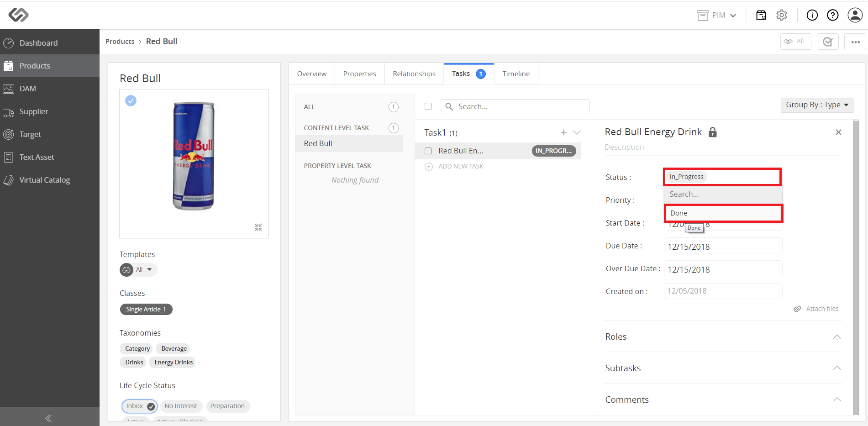Select the Preparation life cycle status
Viewport: 868px width, 426px height.
tap(227, 406)
